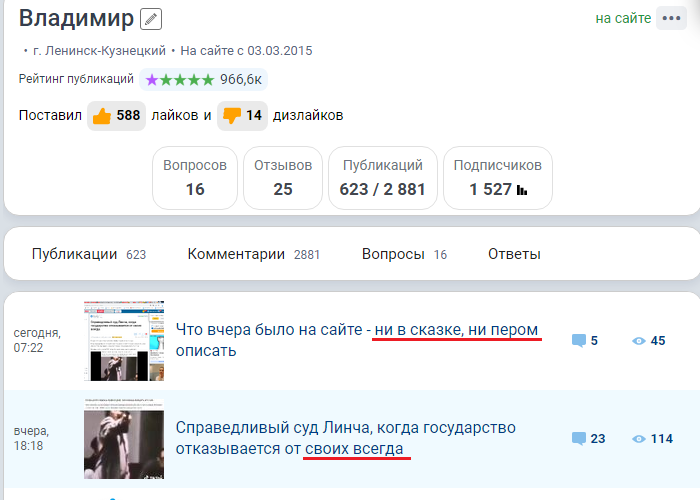This screenshot has height=500, width=700.
Task: Click the pencil edit icon next to Владимир
Action: pos(151,19)
